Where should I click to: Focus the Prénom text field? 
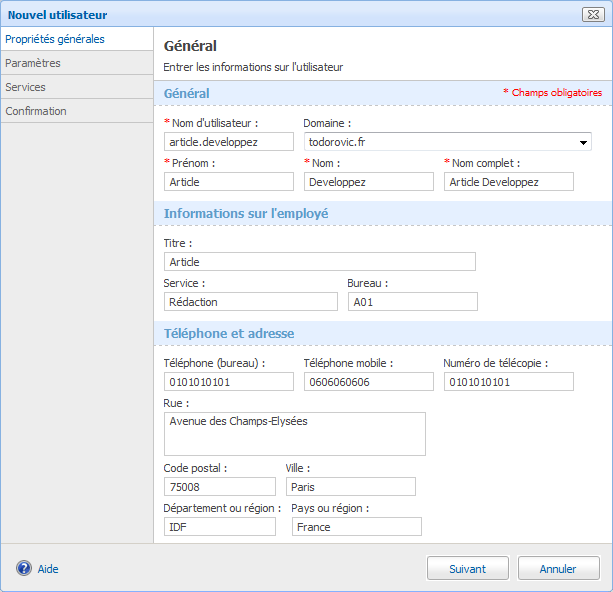click(228, 181)
